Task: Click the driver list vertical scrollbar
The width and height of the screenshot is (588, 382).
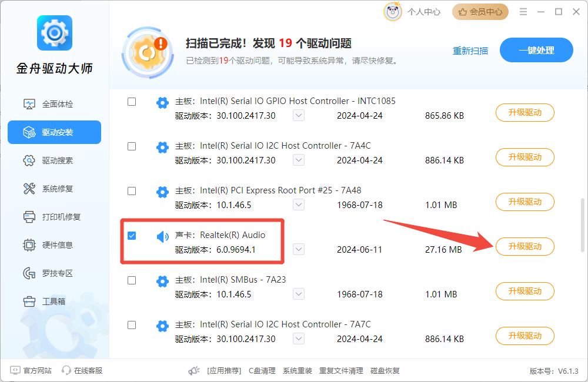Action: point(582,225)
